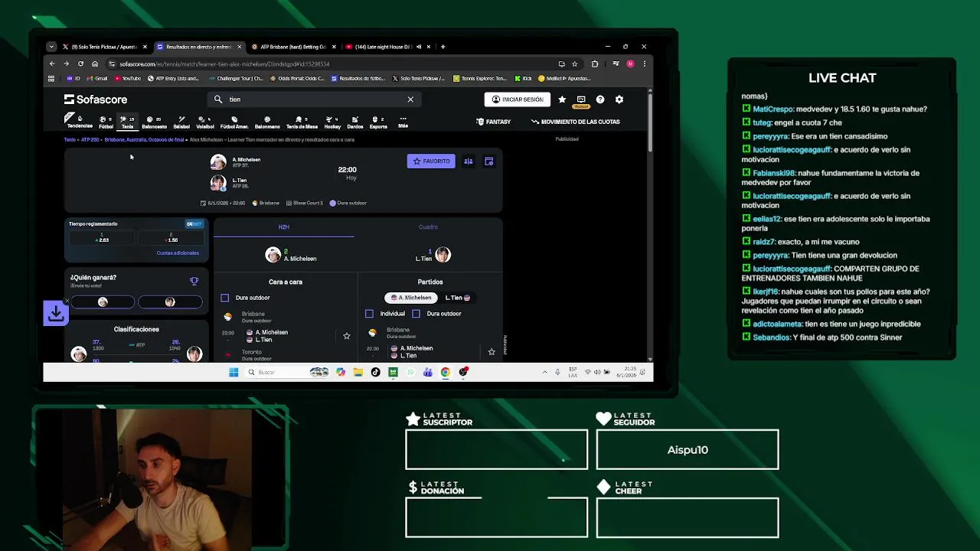Viewport: 980px width, 551px height.
Task: Check the Individual filter under Partidos
Action: pyautogui.click(x=369, y=314)
